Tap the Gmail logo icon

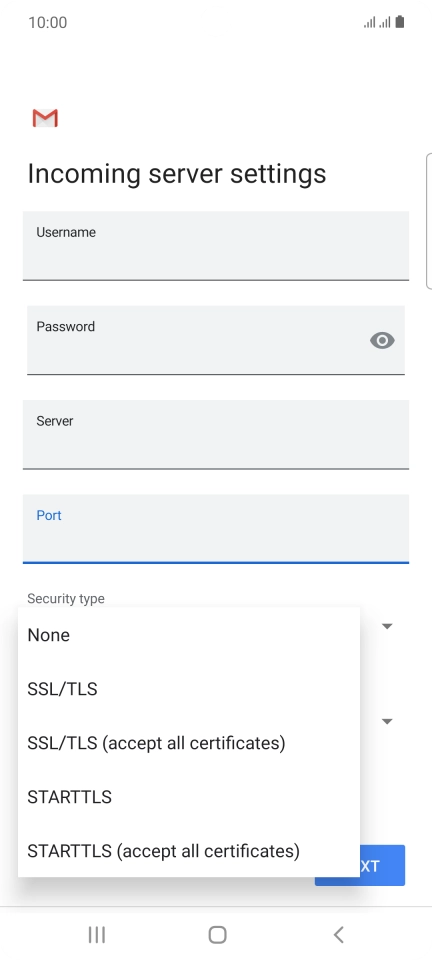coord(45,118)
